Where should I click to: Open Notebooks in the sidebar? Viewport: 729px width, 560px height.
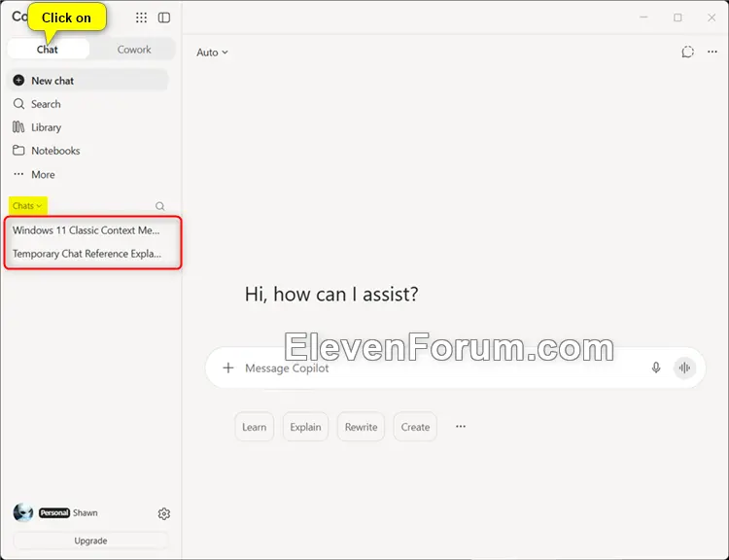point(47,151)
